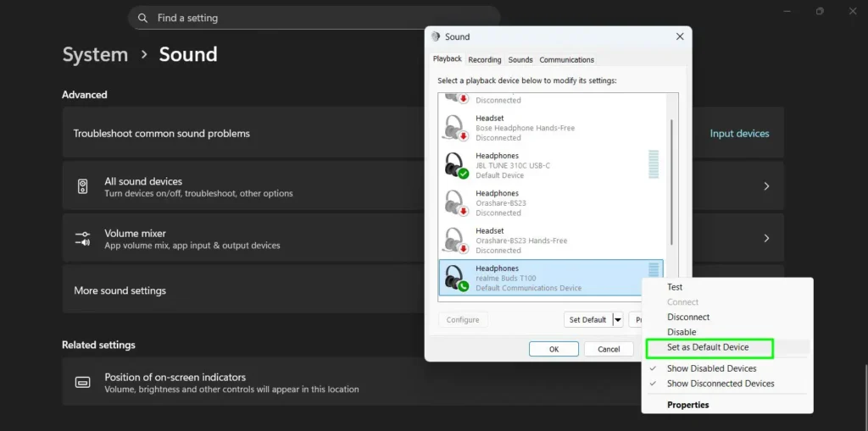Expand Volume mixer chevron
The image size is (868, 431).
[x=766, y=239]
